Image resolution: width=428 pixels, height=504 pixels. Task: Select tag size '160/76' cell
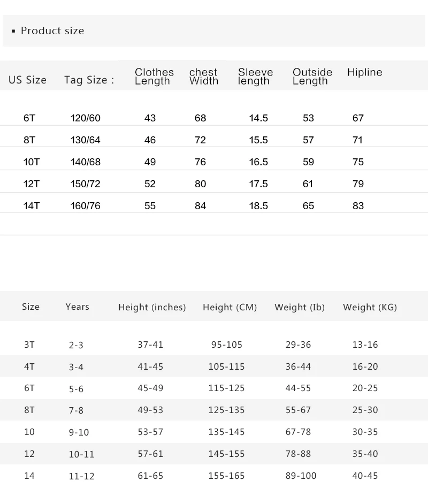[x=86, y=205]
